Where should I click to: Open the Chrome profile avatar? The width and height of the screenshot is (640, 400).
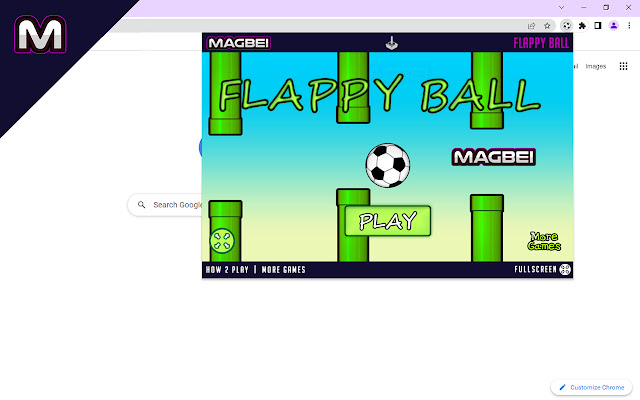click(x=613, y=26)
